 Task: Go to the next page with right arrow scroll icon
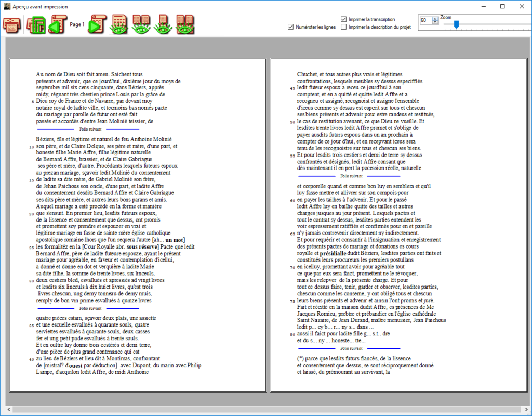pyautogui.click(x=97, y=25)
